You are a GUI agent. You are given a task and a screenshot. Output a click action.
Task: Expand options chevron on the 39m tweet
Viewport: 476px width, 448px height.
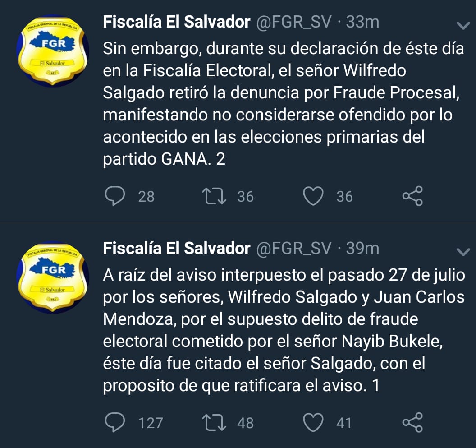463,252
